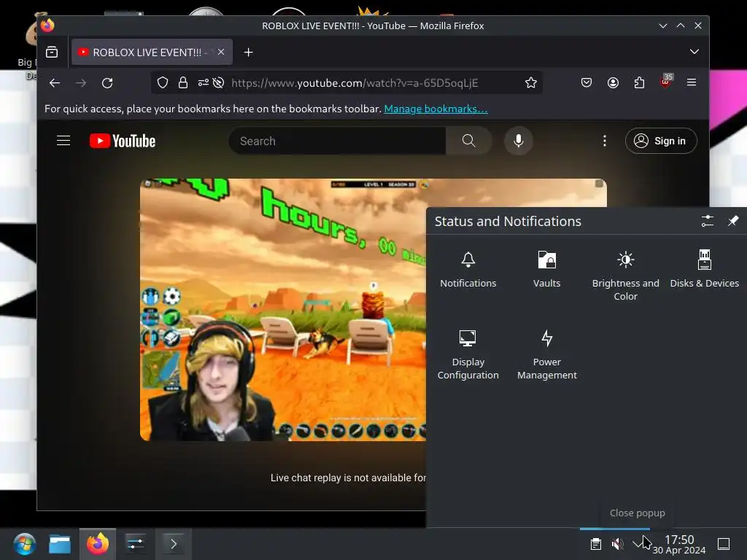This screenshot has height=560, width=747.
Task: Add a new Firefox tab
Action: (x=248, y=52)
